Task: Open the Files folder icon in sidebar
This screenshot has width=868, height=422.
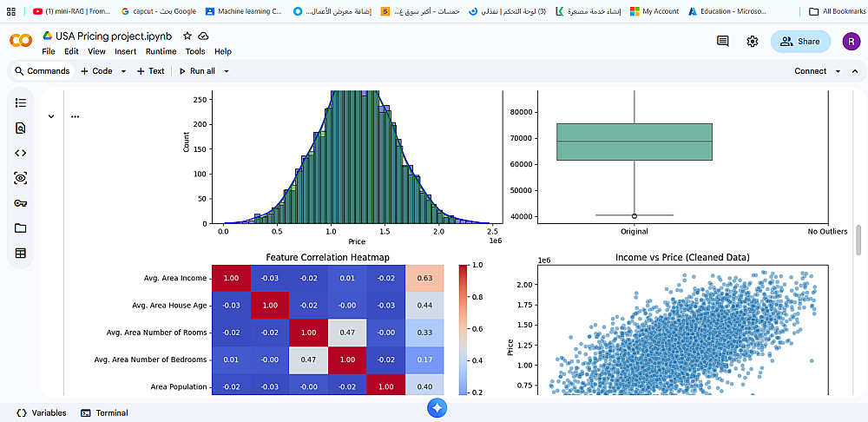Action: (21, 228)
